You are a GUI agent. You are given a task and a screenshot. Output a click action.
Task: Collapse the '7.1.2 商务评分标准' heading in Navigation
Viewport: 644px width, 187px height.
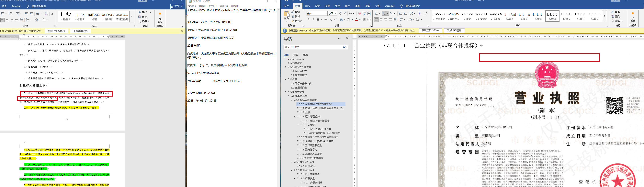click(x=291, y=162)
